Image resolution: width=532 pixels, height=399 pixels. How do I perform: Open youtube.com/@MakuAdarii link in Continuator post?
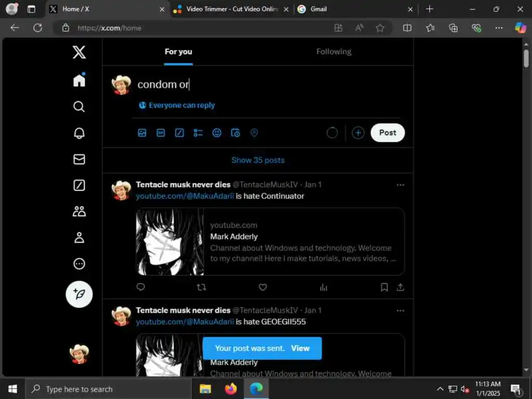tap(185, 196)
